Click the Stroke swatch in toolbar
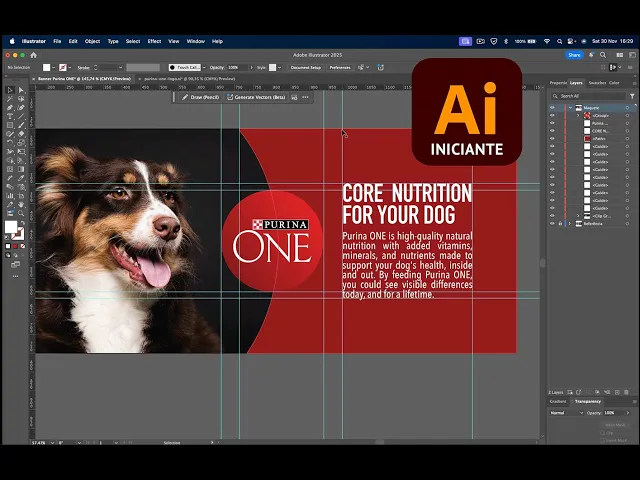The height and width of the screenshot is (480, 640). [x=18, y=234]
